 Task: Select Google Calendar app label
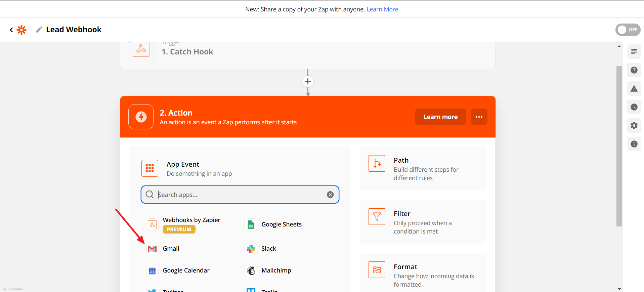pyautogui.click(x=186, y=270)
